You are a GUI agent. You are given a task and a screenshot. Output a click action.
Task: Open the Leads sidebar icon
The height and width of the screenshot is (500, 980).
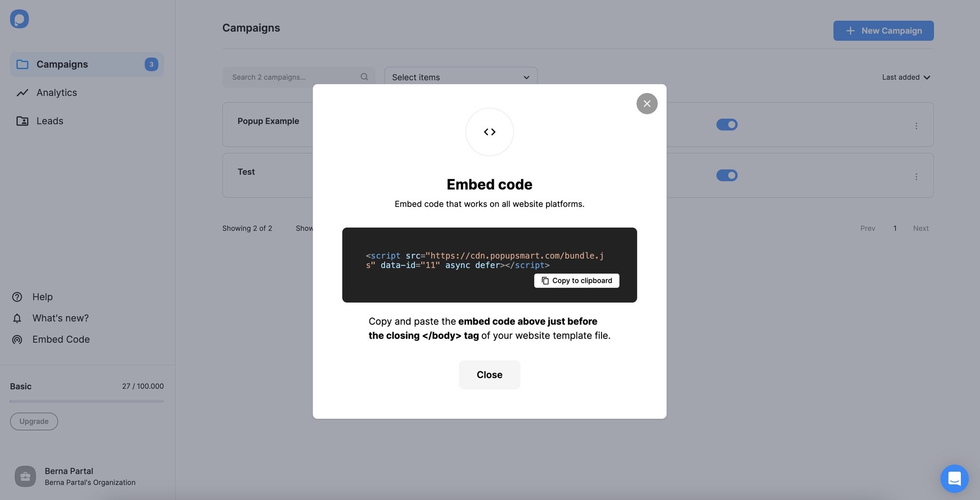coord(22,121)
